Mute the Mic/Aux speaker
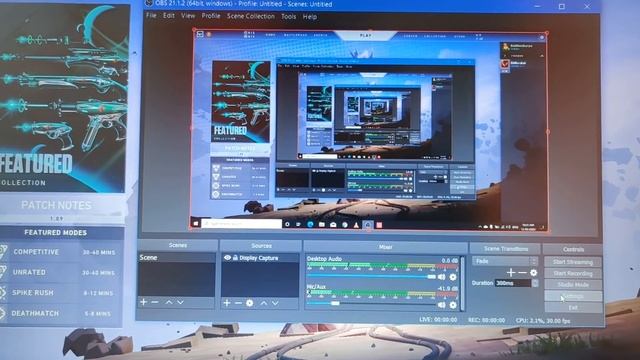The width and height of the screenshot is (640, 360). click(442, 304)
